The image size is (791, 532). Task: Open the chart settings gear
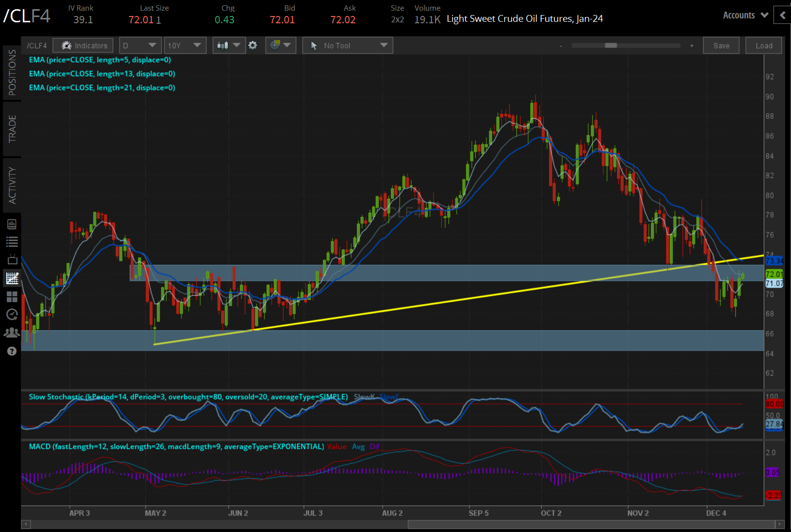click(253, 45)
